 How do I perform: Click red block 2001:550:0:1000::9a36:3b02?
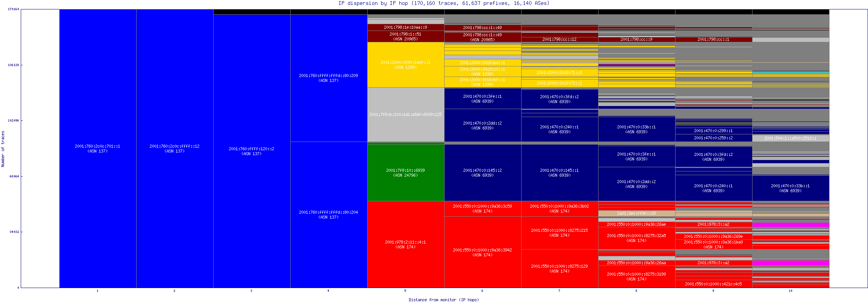coord(560,208)
